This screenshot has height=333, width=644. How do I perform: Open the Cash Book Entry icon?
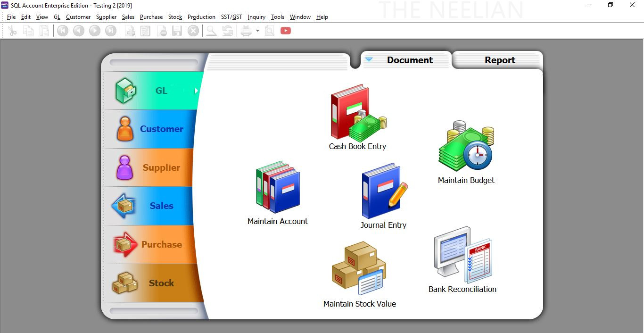357,116
